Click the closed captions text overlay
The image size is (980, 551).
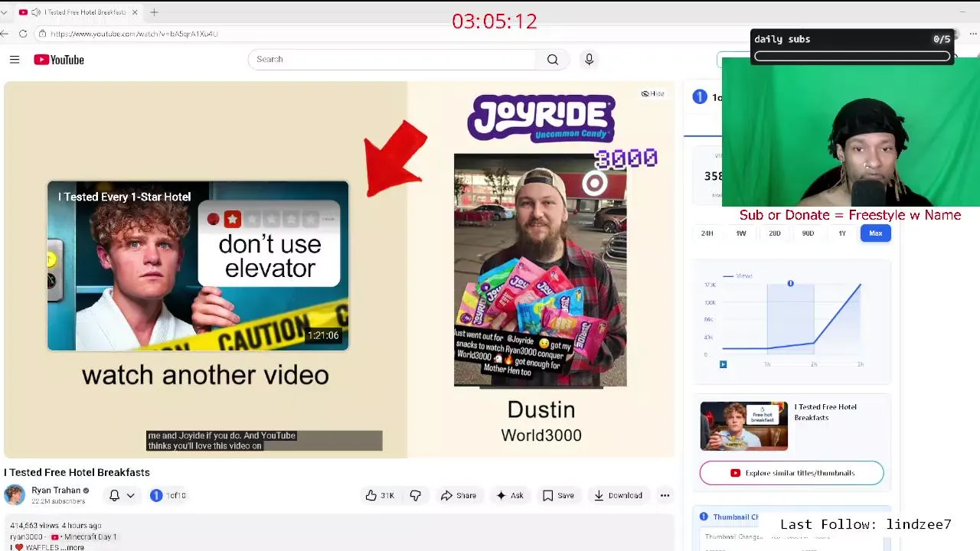264,441
